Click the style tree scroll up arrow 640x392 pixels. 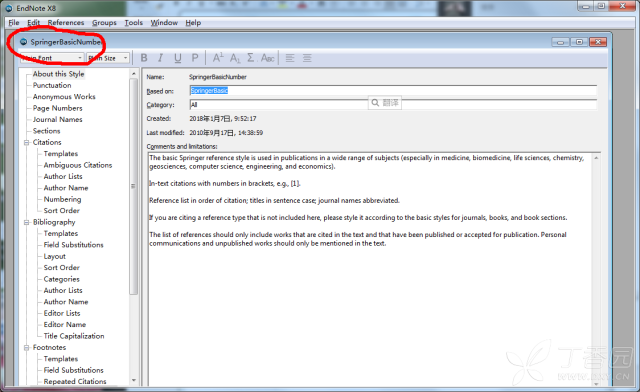(x=133, y=74)
